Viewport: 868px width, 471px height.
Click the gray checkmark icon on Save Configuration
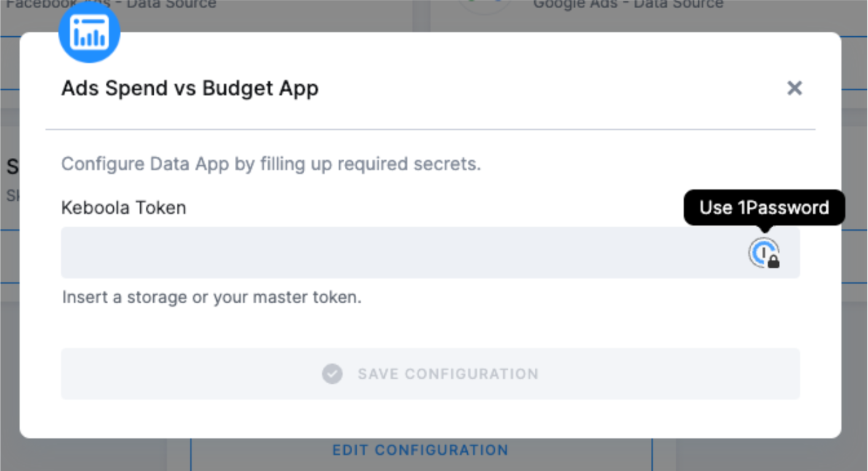pos(332,374)
